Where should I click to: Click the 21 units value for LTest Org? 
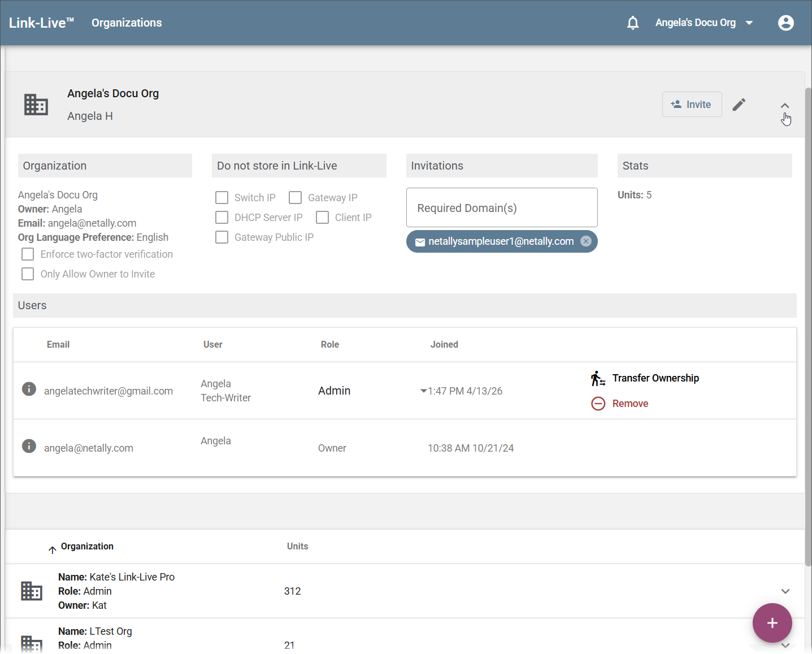tap(289, 645)
